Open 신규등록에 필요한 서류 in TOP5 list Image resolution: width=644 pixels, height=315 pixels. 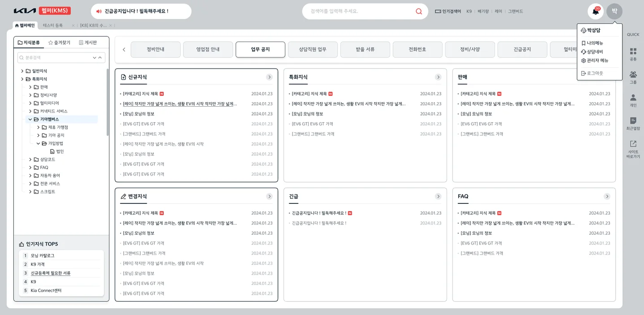click(51, 273)
